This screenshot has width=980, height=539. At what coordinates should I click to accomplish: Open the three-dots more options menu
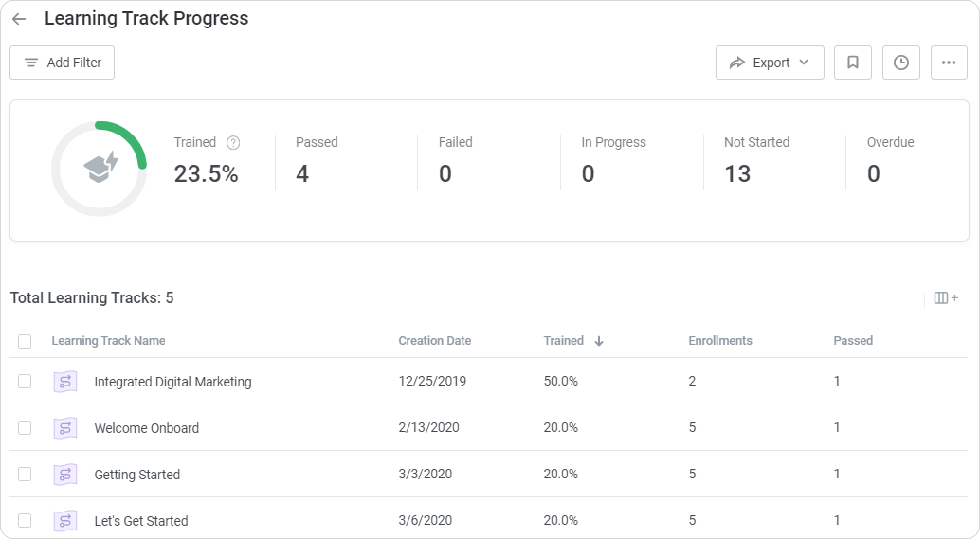pyautogui.click(x=948, y=63)
